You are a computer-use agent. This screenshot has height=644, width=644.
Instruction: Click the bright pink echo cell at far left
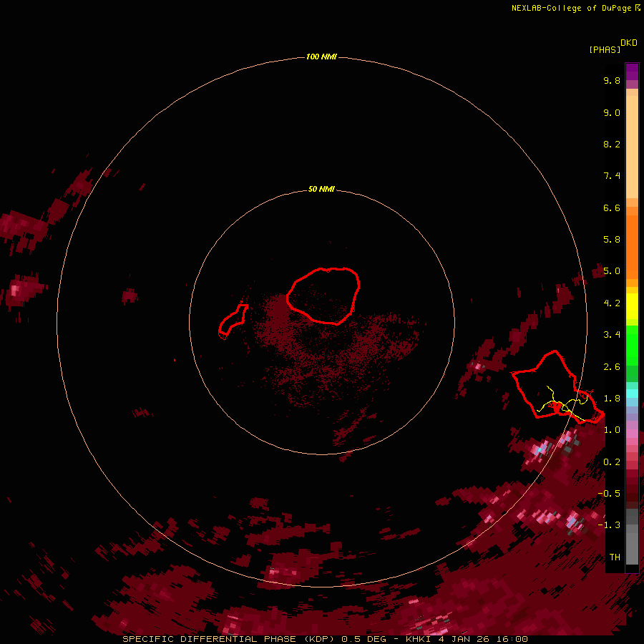[x=15, y=291]
